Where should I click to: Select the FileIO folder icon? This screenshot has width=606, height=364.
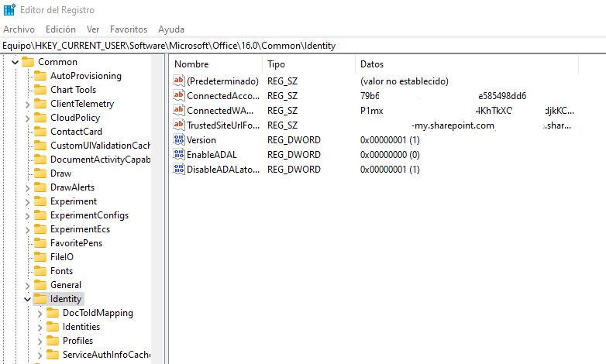pyautogui.click(x=40, y=256)
